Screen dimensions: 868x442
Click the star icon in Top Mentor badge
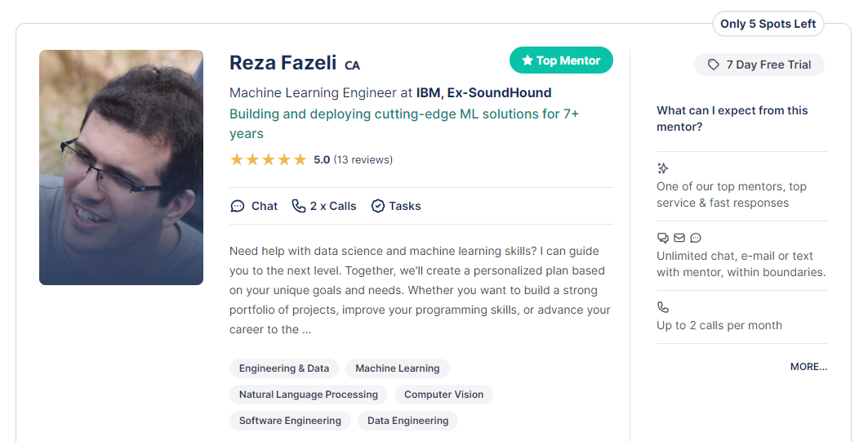coord(527,60)
